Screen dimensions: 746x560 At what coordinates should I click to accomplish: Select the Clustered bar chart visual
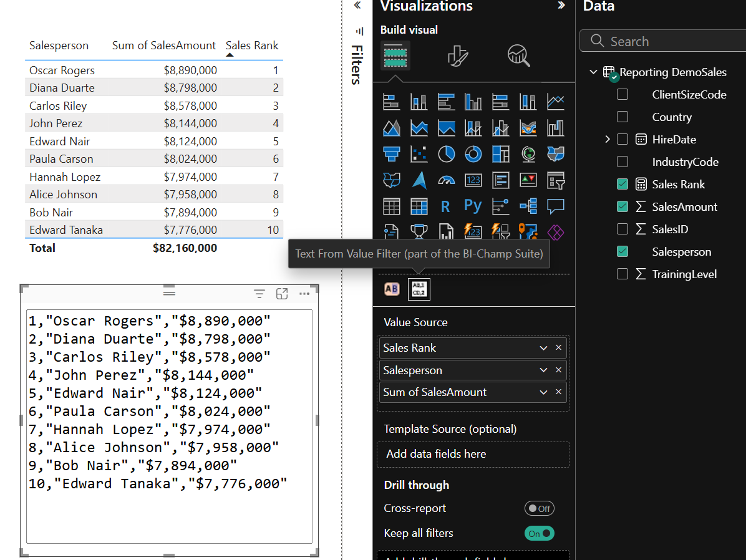[x=446, y=102]
